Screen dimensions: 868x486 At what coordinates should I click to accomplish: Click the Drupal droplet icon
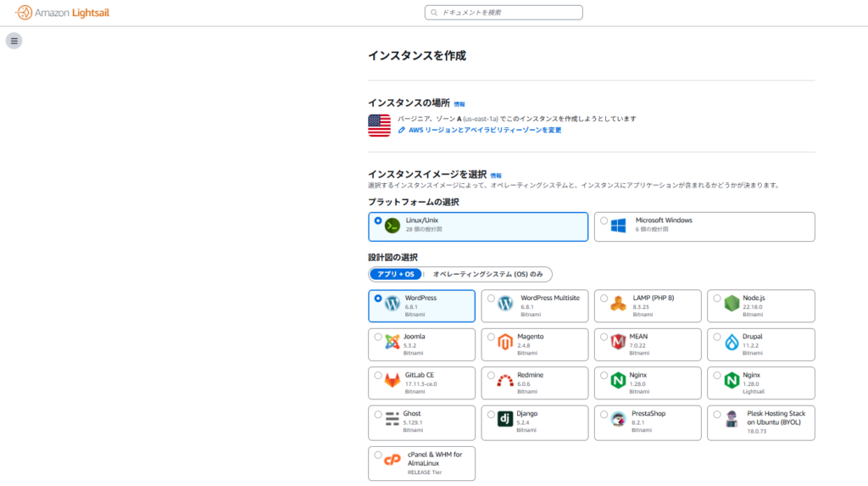pos(732,342)
